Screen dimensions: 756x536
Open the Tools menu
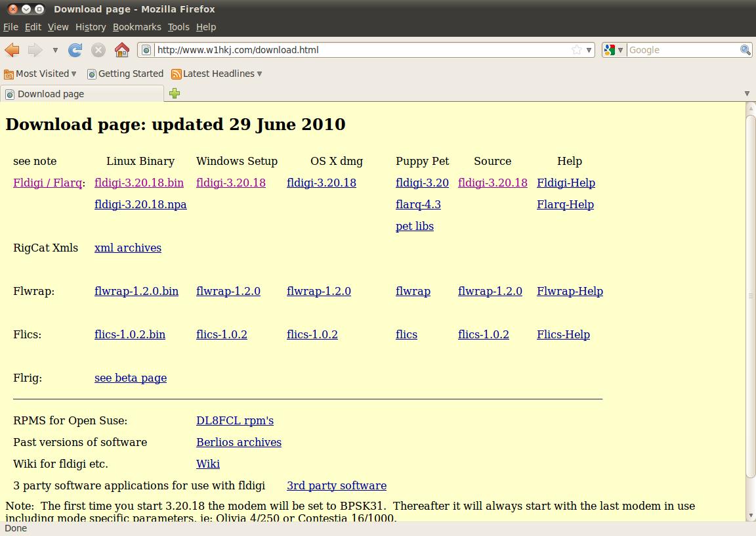[178, 27]
